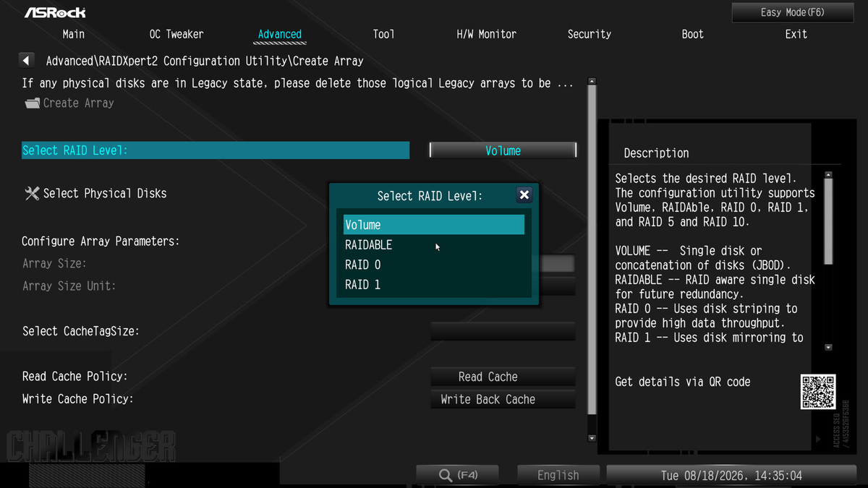The height and width of the screenshot is (488, 868).
Task: Click the Select CacheTagSize label
Action: click(x=81, y=331)
